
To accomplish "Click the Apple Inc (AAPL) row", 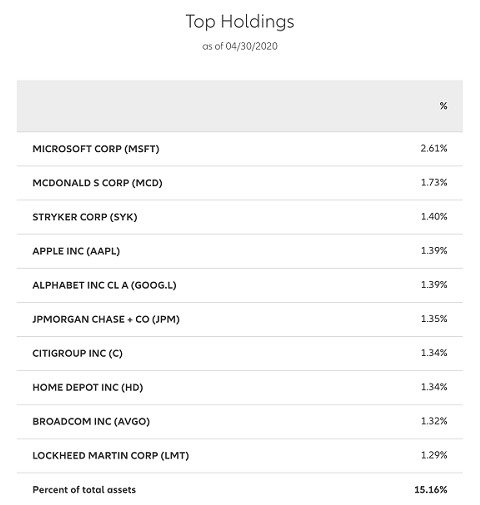I will point(240,251).
